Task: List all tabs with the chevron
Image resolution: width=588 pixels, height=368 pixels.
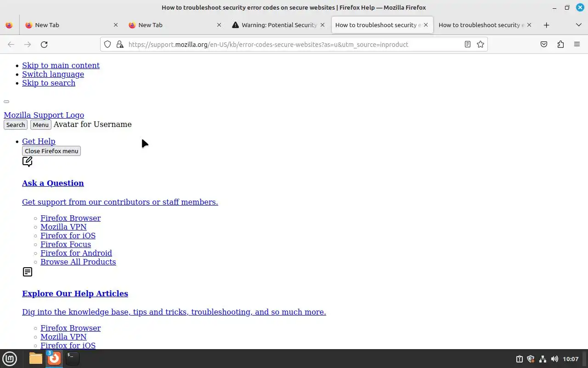Action: pyautogui.click(x=579, y=25)
